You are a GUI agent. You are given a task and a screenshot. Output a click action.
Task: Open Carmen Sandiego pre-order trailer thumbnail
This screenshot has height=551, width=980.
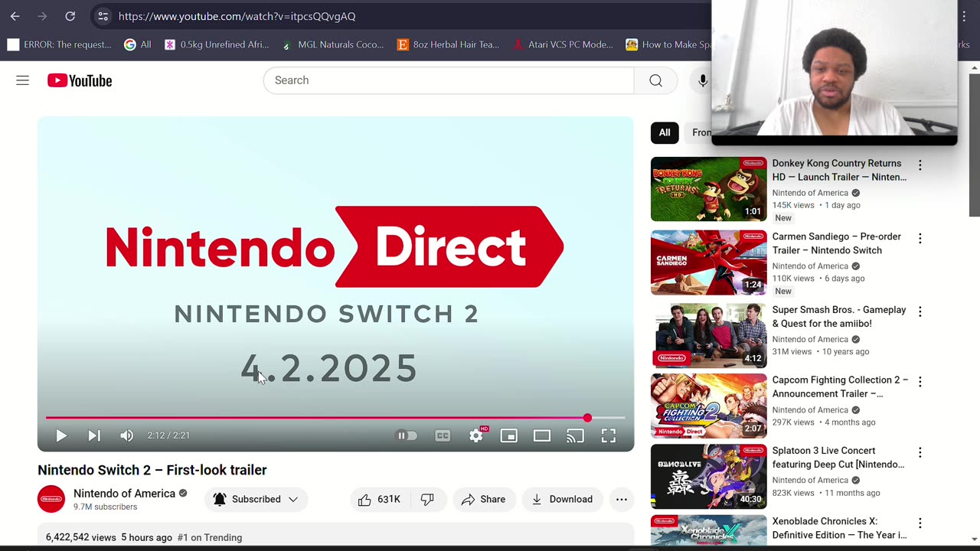(708, 262)
